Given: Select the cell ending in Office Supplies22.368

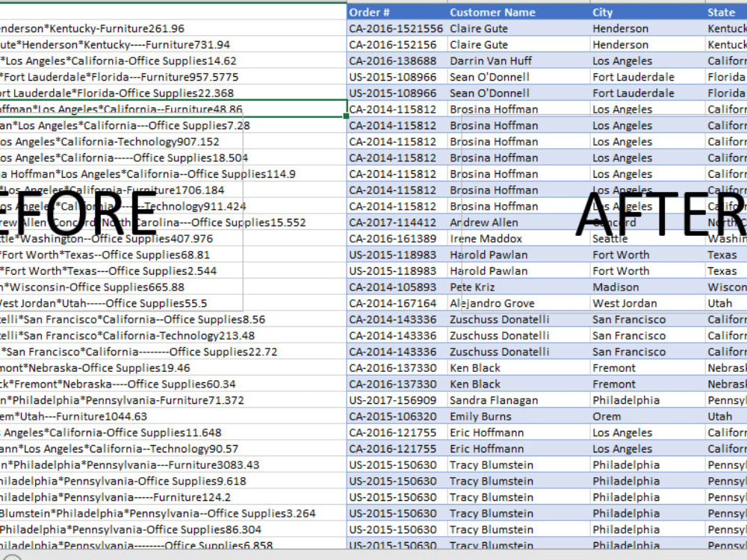Looking at the screenshot, I should 173,93.
